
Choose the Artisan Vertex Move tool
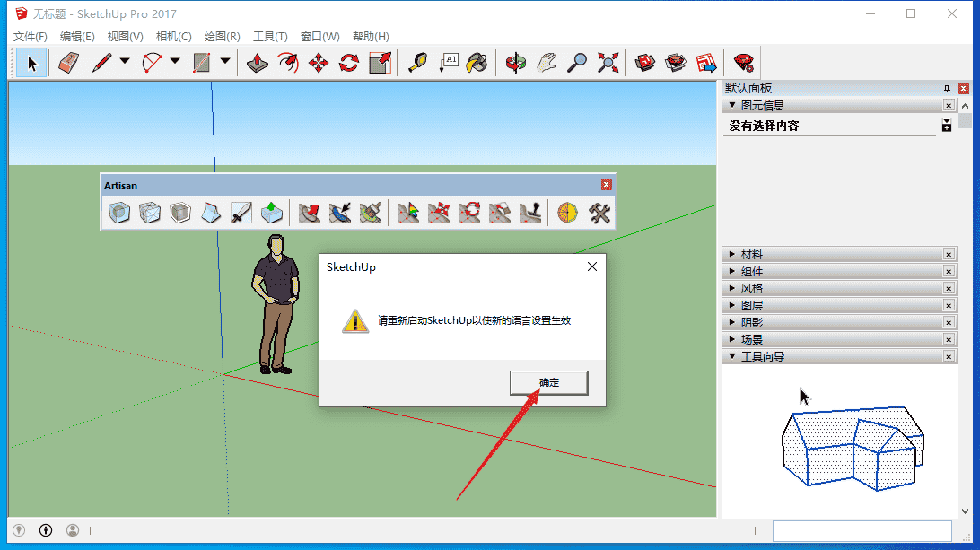pos(439,214)
